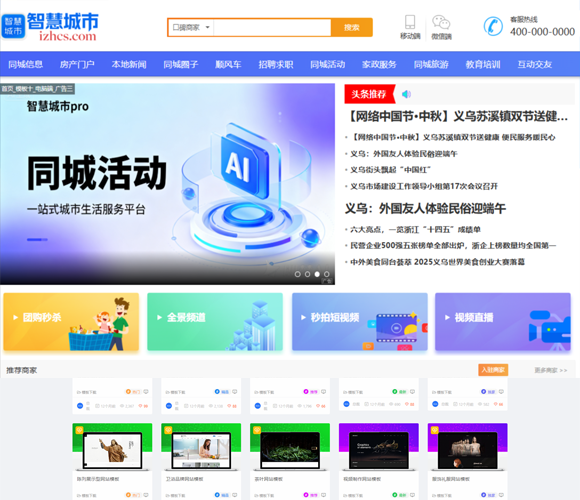The height and width of the screenshot is (500, 580).
Task: Open the 服饰礼服网站模板 thumbnail
Action: pyautogui.click(x=467, y=447)
